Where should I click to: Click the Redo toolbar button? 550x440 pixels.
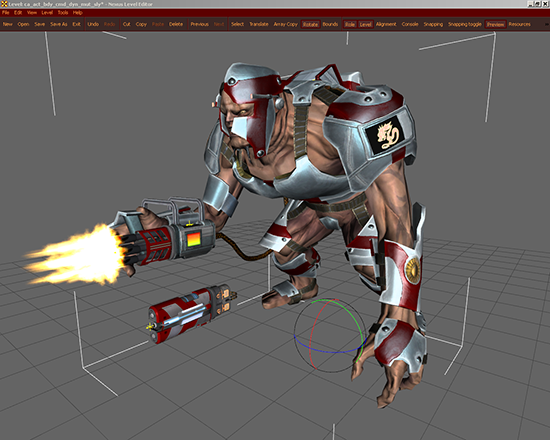pos(109,24)
